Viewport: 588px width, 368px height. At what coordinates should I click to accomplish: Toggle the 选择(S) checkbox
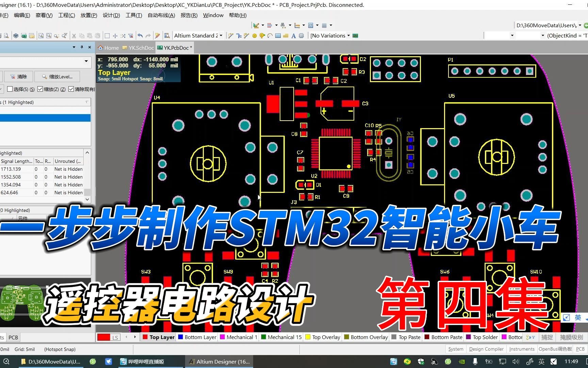tap(10, 89)
